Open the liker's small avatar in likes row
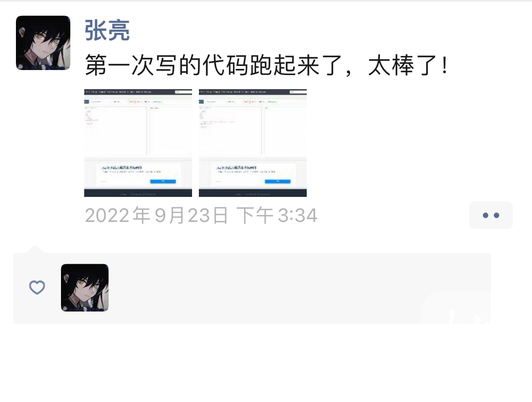 pos(85,288)
